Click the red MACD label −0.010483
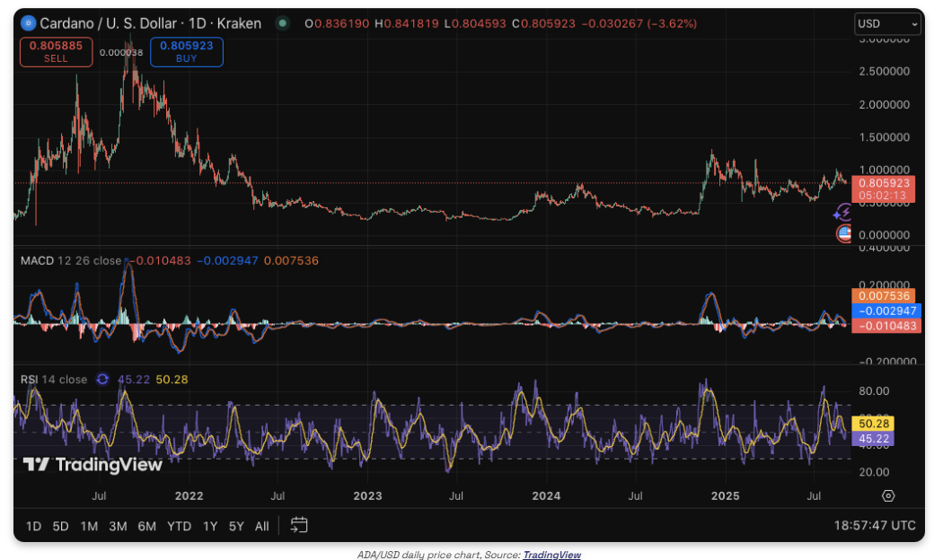The height and width of the screenshot is (560, 934). click(x=886, y=326)
